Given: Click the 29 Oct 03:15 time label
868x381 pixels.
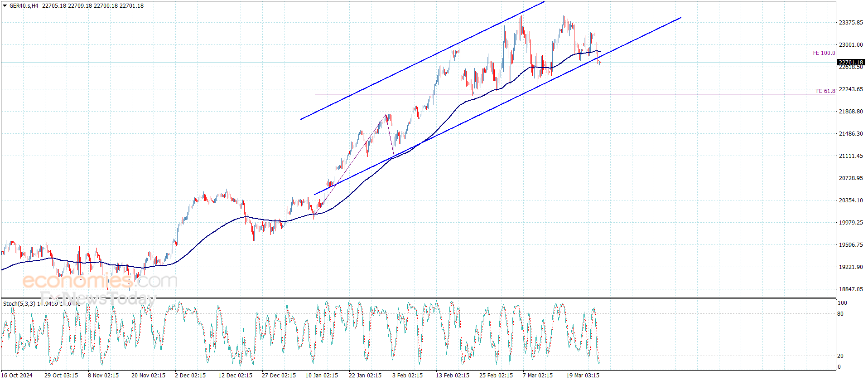Looking at the screenshot, I should (61, 376).
